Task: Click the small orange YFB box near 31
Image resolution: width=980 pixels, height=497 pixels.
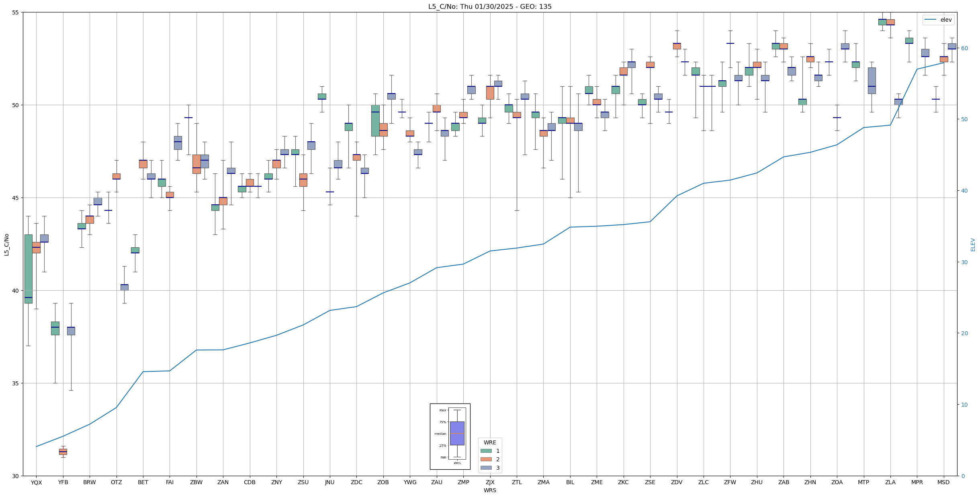Action: click(63, 452)
